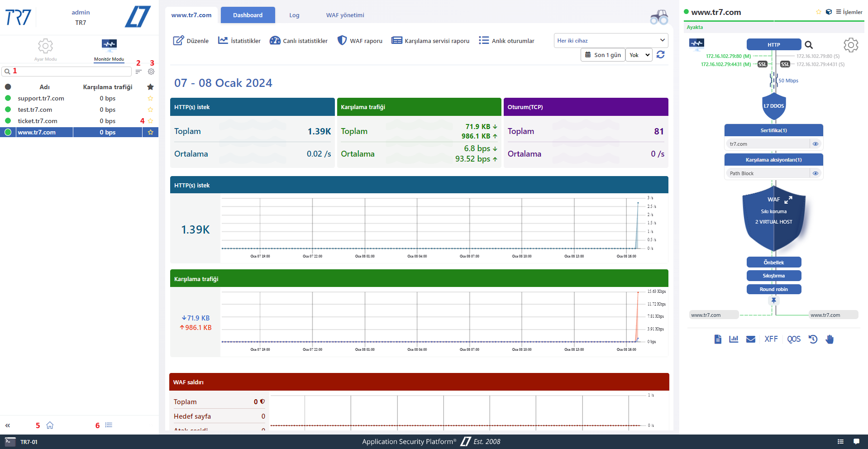Open the settings gear in topology panel
This screenshot has height=449, width=868.
coord(851,45)
